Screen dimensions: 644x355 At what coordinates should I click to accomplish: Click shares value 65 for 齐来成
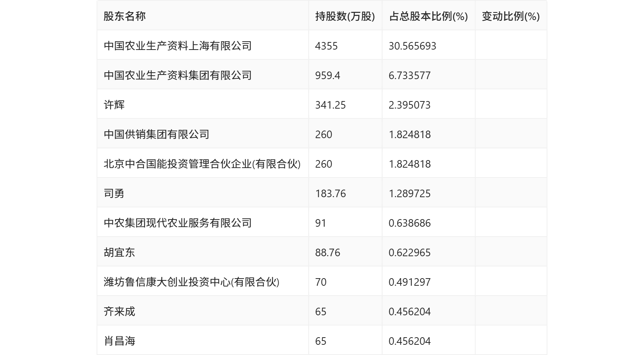[x=320, y=311]
